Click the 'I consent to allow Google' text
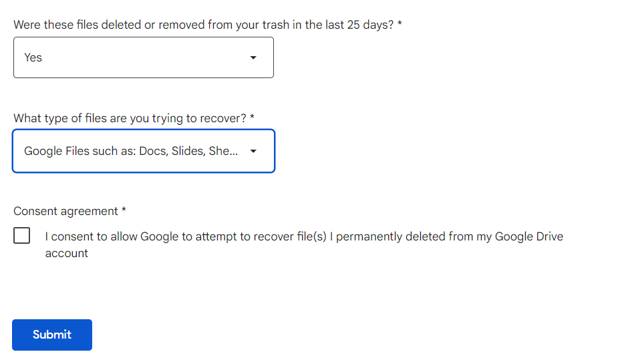The width and height of the screenshot is (636, 364). (120, 236)
